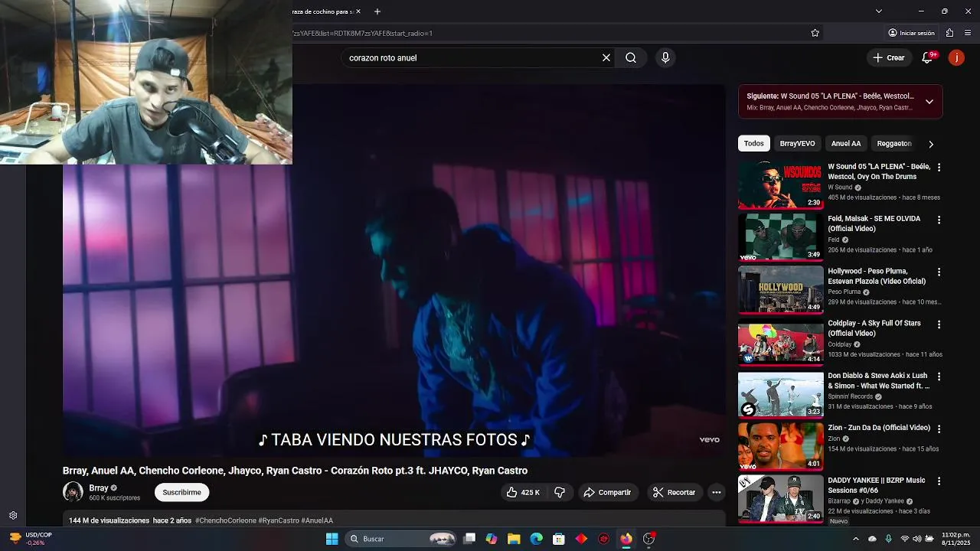Open options for W Sound 05 video

tap(939, 168)
